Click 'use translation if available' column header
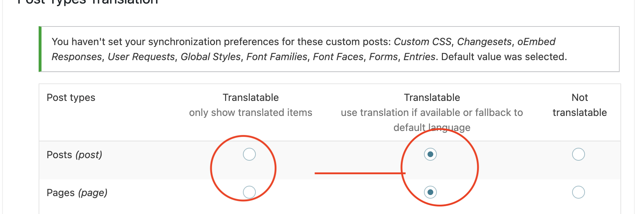Viewport: 644px width, 214px height. 432,112
